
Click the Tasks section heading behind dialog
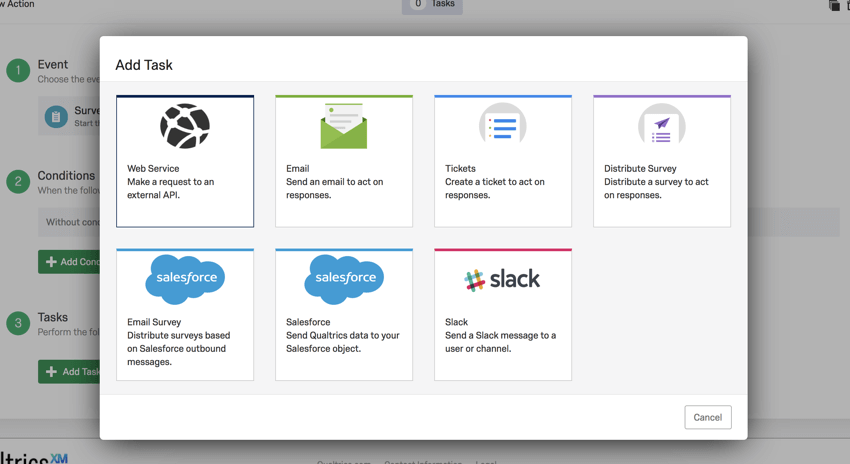pyautogui.click(x=53, y=317)
